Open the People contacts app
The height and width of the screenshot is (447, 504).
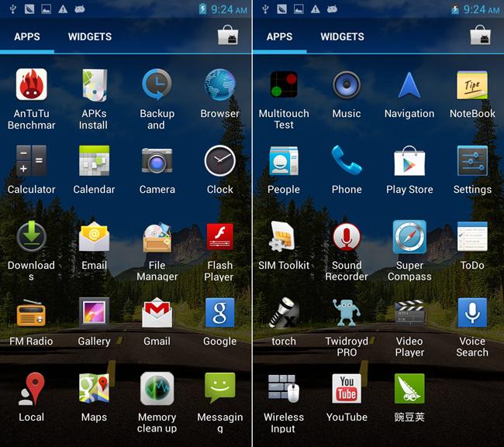pyautogui.click(x=284, y=160)
